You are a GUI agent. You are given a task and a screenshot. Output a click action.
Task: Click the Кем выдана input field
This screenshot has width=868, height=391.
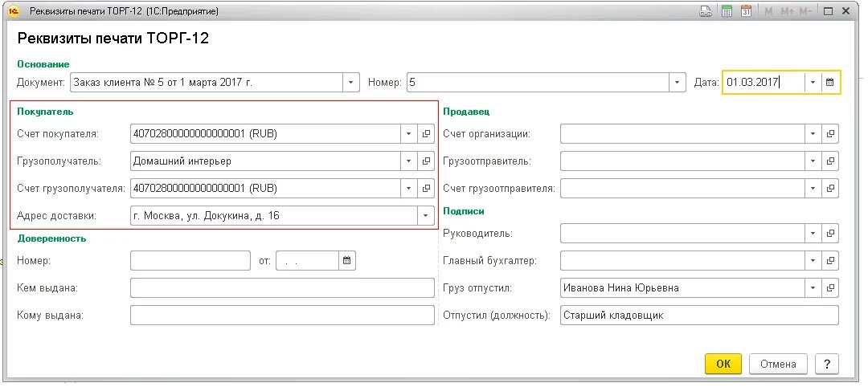282,287
